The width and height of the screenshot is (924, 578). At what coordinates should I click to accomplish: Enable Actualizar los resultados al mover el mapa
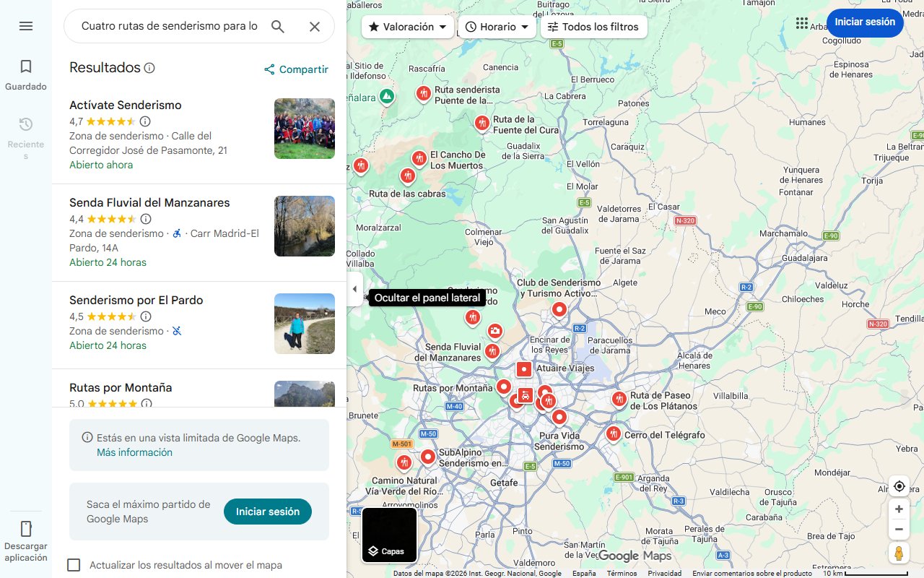[x=74, y=565]
